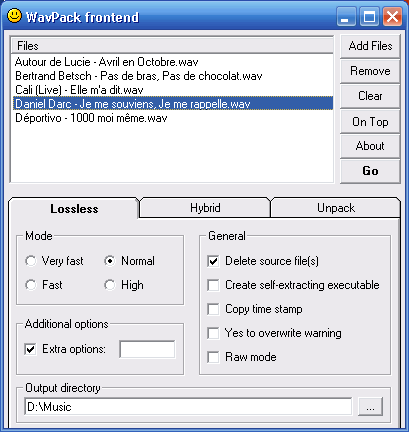
Task: Remove the selected file from the list
Action: click(x=370, y=71)
